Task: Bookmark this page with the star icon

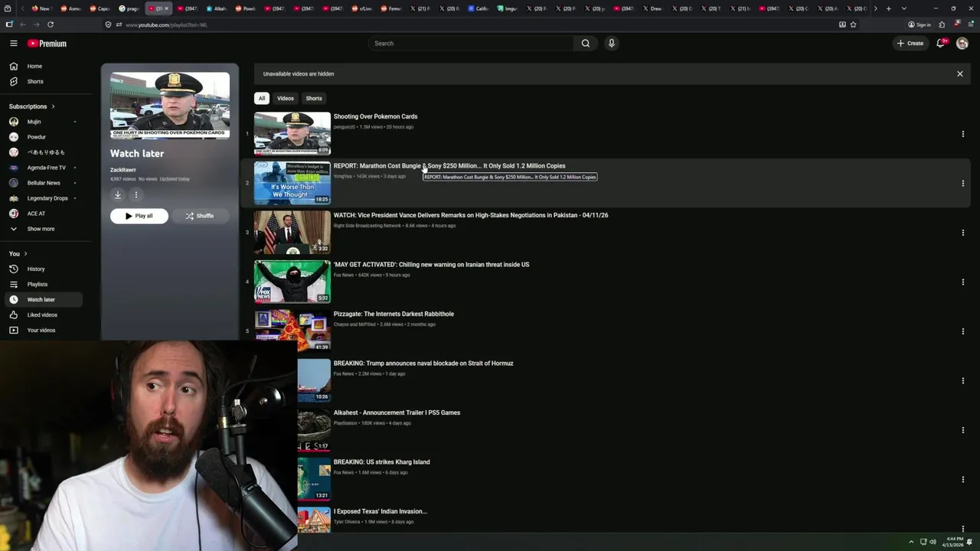Action: click(x=853, y=24)
